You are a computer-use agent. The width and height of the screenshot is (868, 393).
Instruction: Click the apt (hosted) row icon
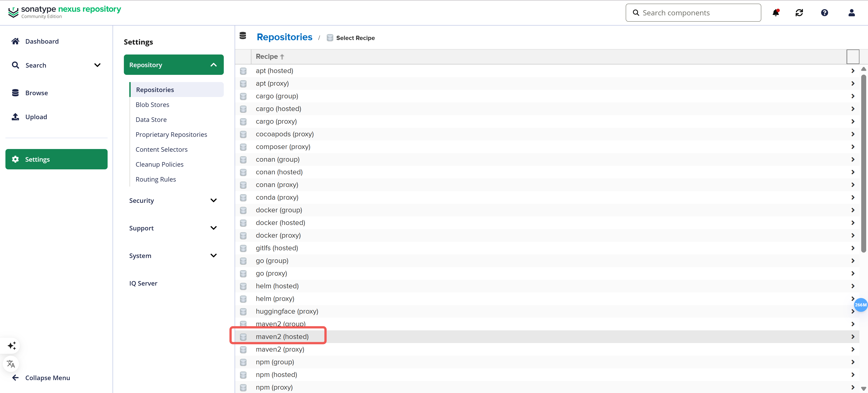point(243,71)
